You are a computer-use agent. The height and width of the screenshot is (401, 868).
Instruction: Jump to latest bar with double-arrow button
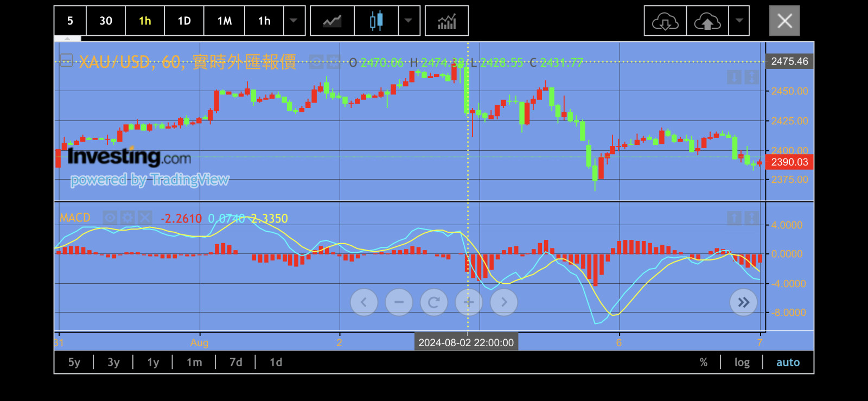[x=743, y=302]
